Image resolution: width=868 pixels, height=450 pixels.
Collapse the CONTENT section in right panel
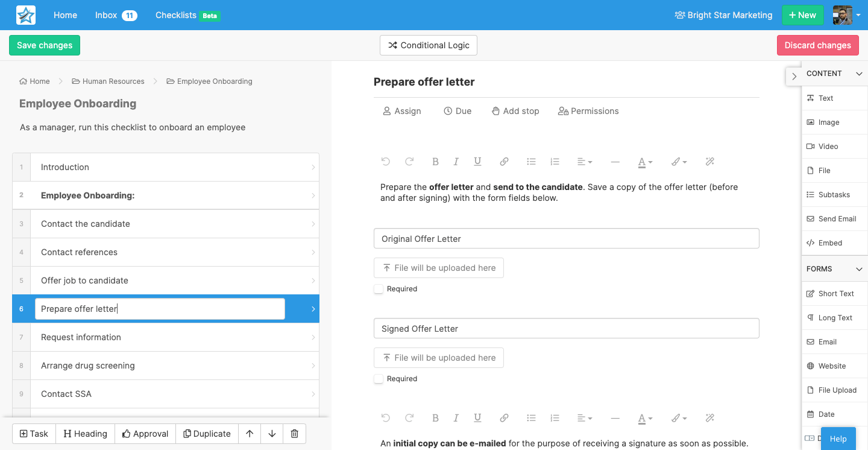859,74
